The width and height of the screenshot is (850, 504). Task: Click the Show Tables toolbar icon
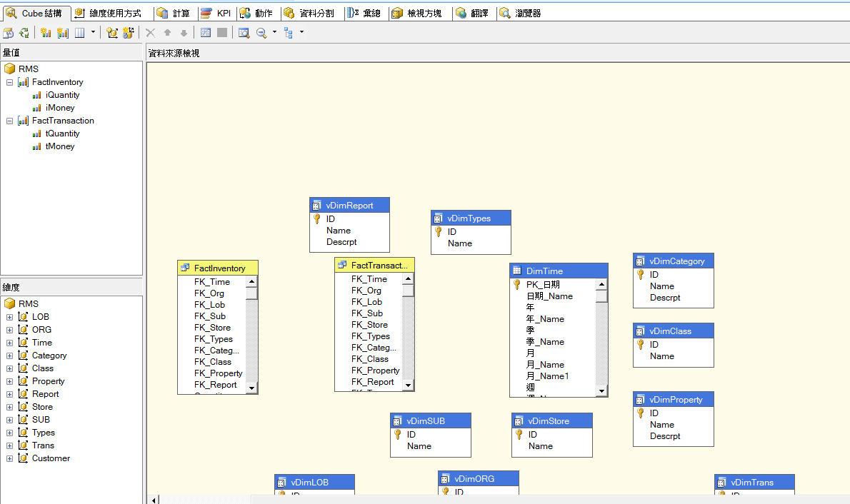206,33
